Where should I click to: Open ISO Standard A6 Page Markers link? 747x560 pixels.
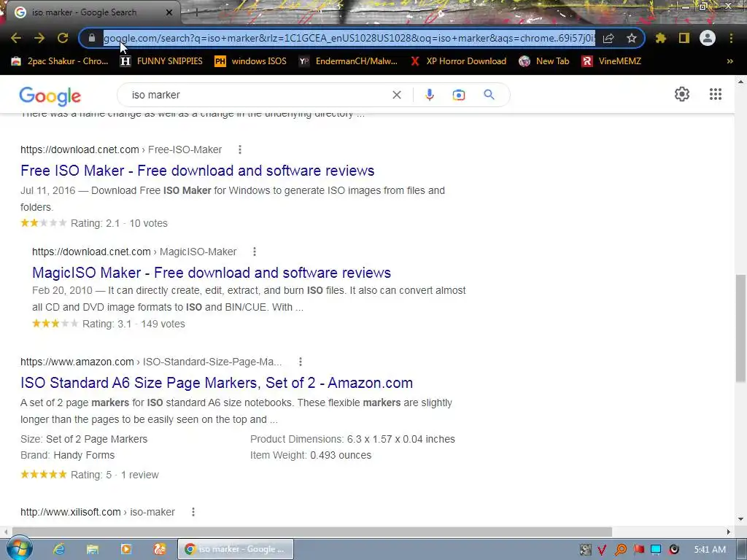point(216,383)
